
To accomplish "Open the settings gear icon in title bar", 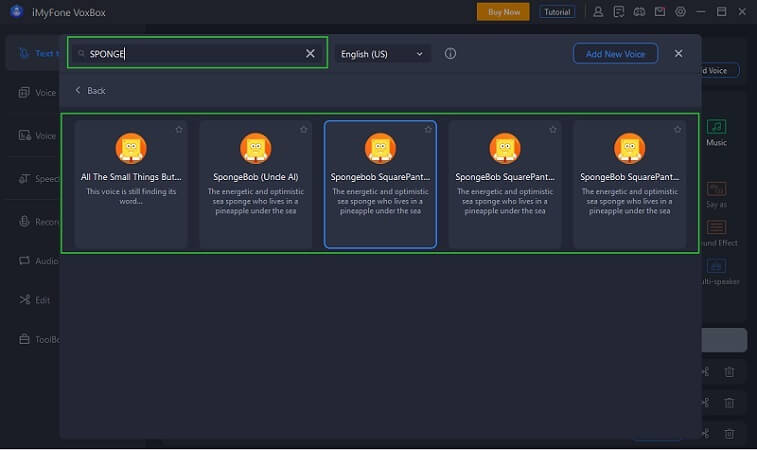I will click(680, 12).
